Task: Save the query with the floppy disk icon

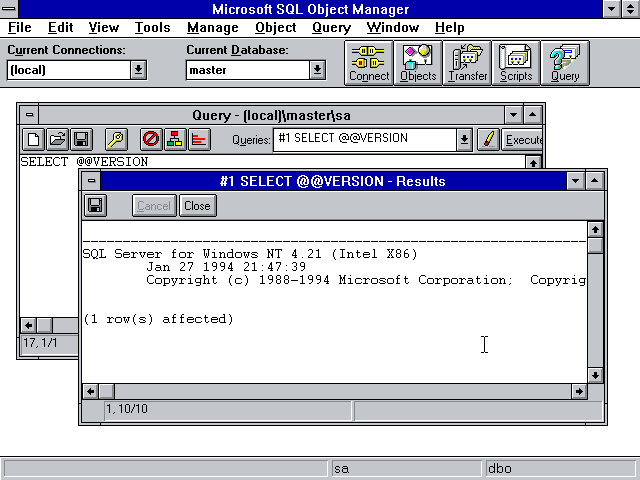Action: pyautogui.click(x=82, y=140)
